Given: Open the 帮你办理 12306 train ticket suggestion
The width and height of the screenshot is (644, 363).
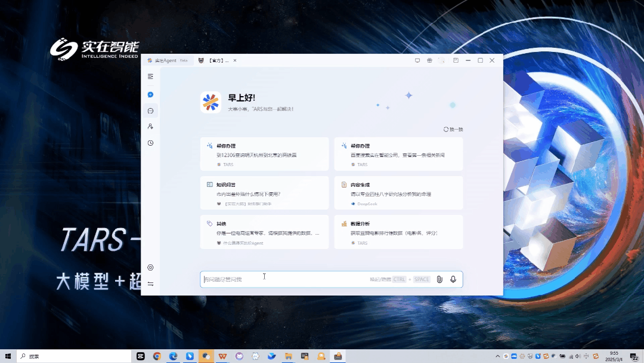Looking at the screenshot, I should tap(264, 153).
